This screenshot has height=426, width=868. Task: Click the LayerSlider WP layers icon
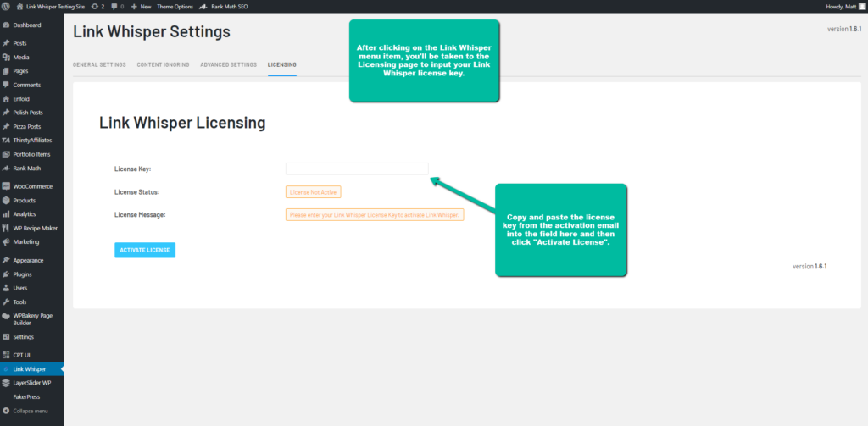(6, 383)
